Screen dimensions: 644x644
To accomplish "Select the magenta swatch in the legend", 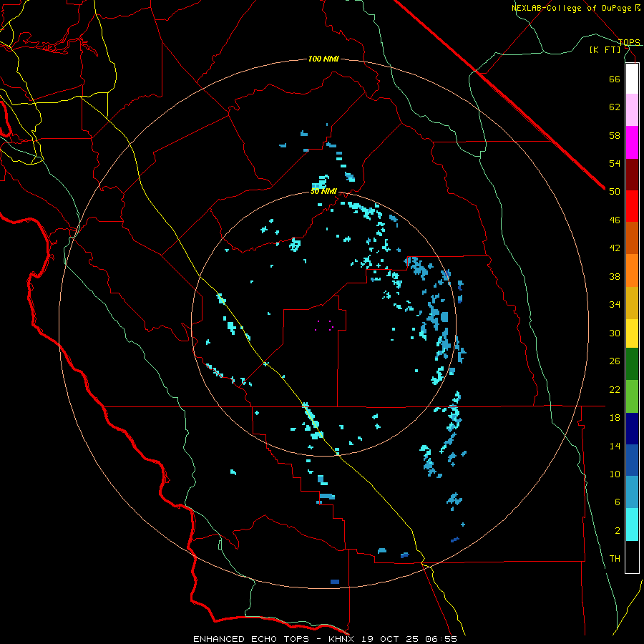I will [632, 142].
